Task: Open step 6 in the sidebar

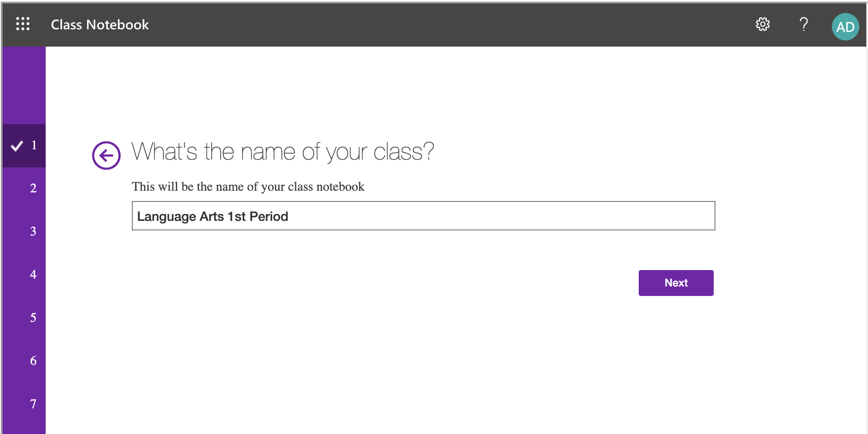Action: coord(33,361)
